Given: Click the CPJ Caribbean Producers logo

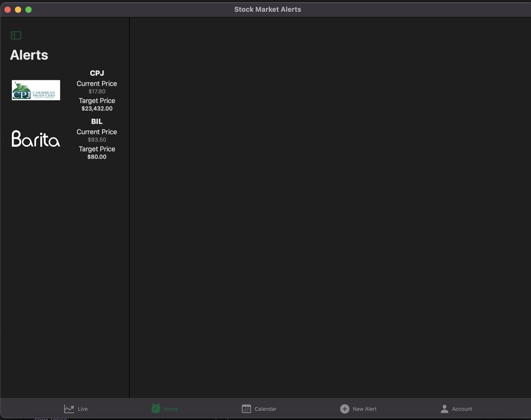Looking at the screenshot, I should 36,90.
